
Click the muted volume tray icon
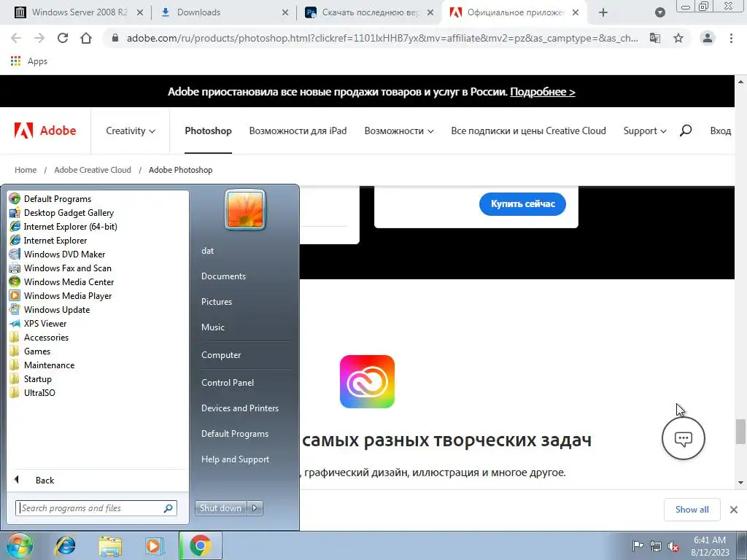[673, 546]
